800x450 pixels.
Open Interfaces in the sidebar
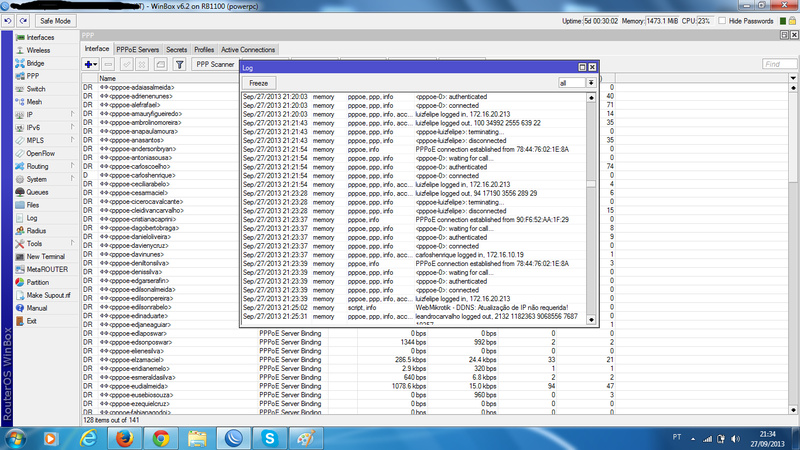coord(40,37)
